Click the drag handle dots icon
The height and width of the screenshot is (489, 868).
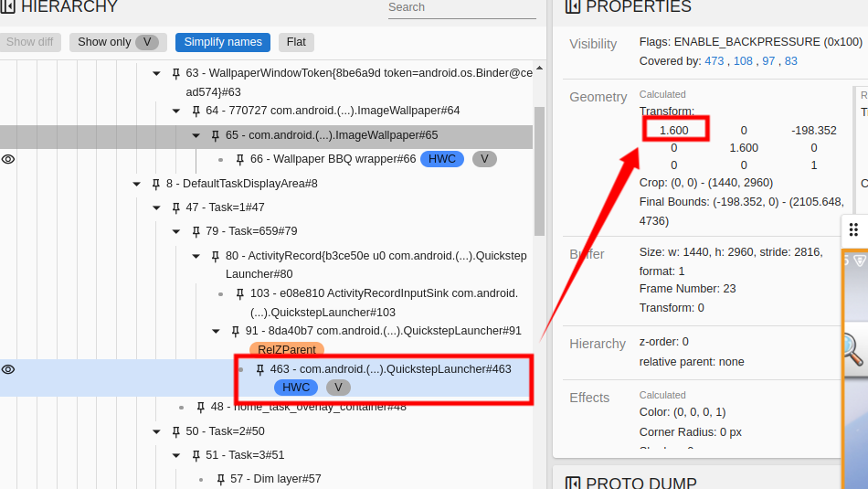[x=853, y=229]
